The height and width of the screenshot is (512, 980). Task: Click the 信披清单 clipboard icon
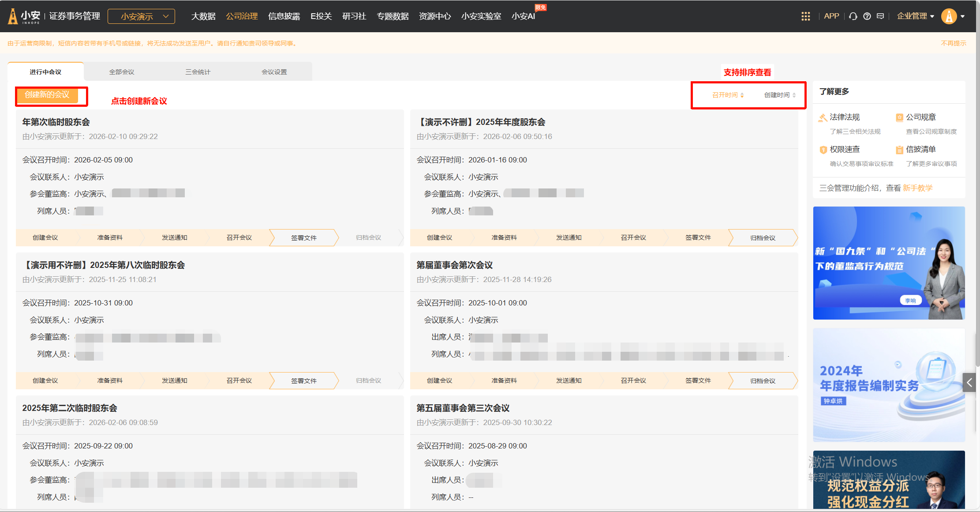(x=899, y=150)
